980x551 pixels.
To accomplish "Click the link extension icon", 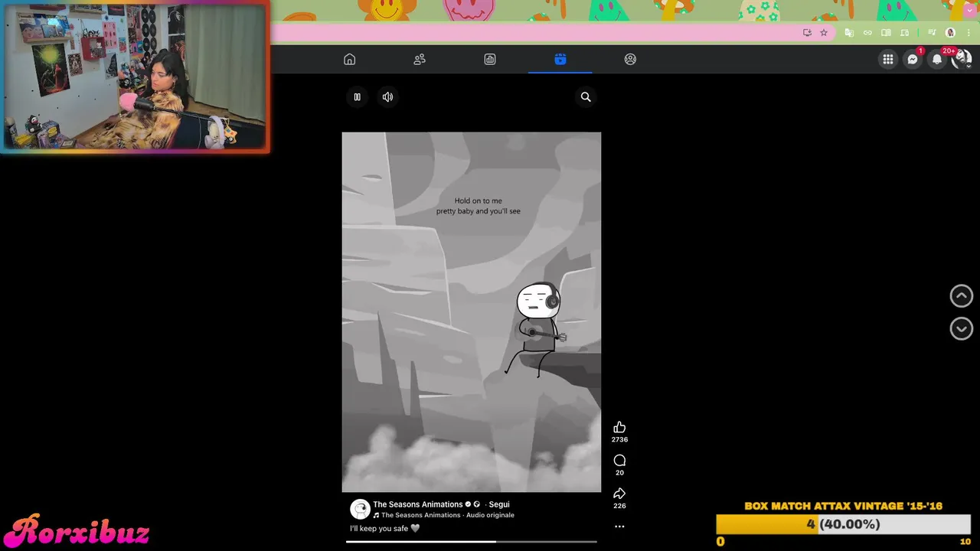I will tap(867, 33).
